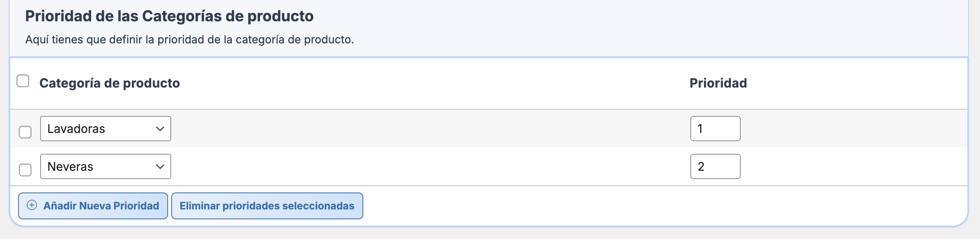The image size is (980, 239).
Task: Check the box beside the Neveras row
Action: click(x=25, y=170)
